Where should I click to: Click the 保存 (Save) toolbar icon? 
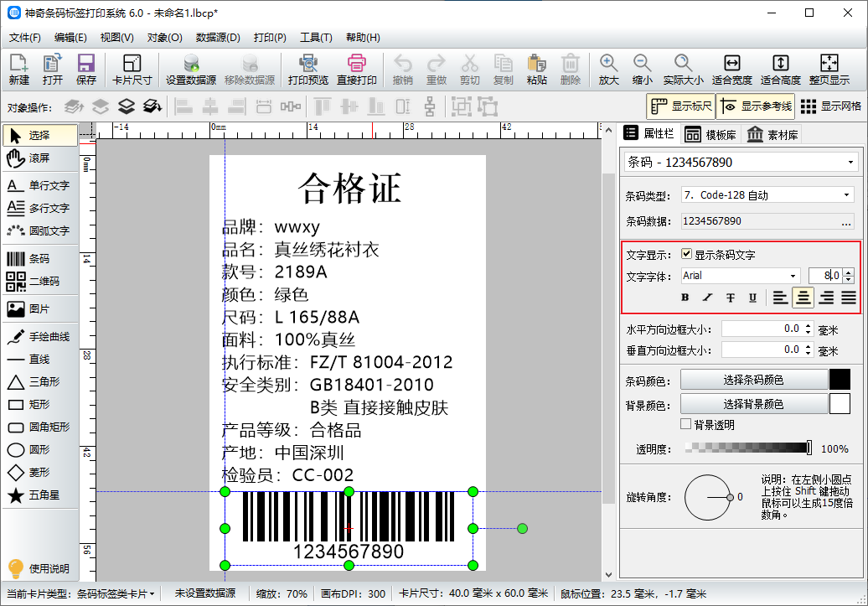(x=85, y=70)
